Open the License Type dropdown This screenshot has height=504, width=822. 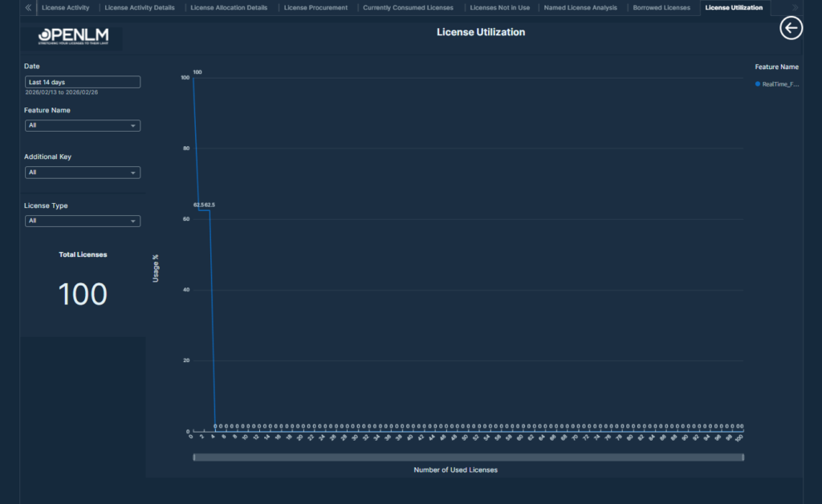83,221
